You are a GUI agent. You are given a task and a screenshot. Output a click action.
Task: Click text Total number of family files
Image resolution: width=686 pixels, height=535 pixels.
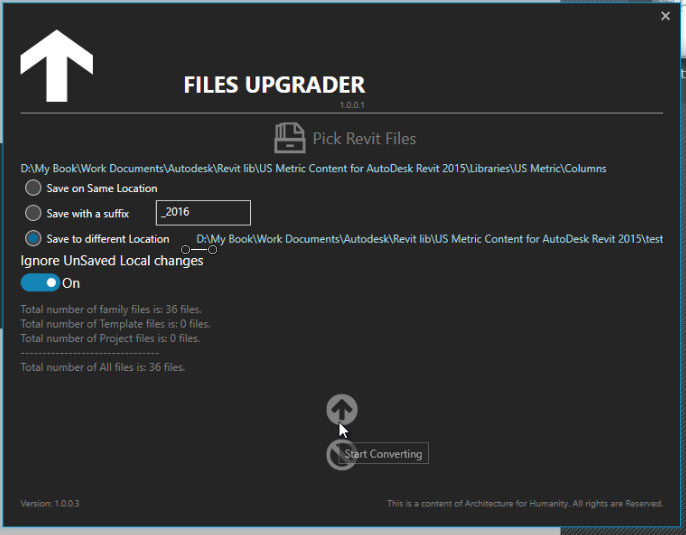(111, 309)
